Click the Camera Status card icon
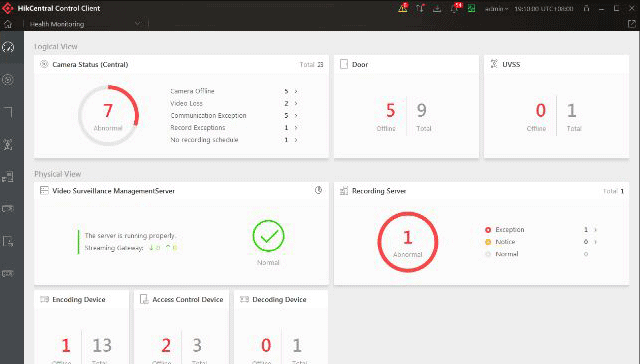640x364 pixels. [x=44, y=64]
